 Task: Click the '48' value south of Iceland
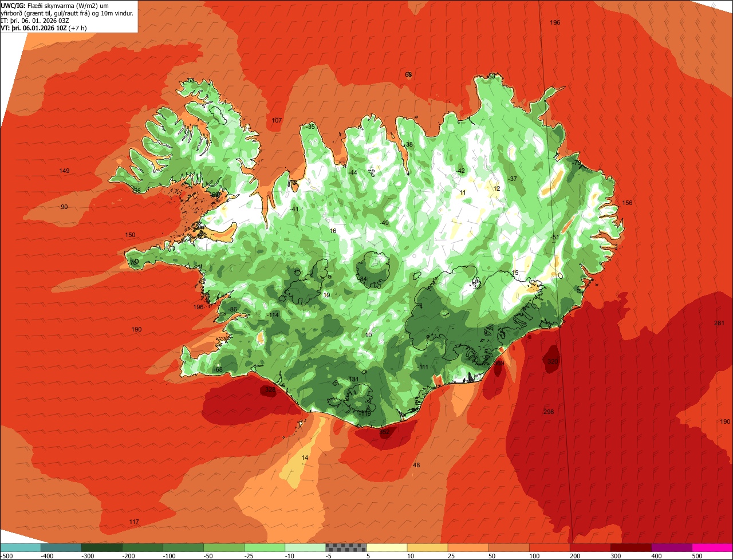(416, 465)
